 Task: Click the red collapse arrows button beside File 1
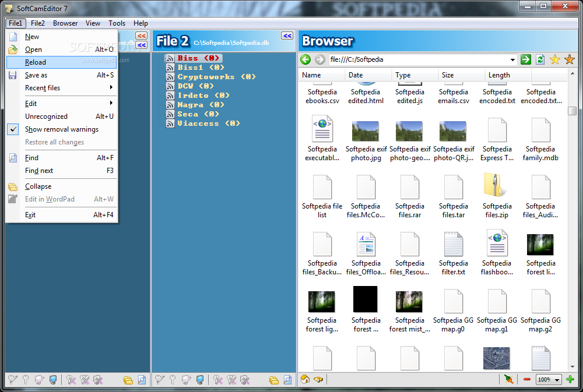pyautogui.click(x=141, y=36)
